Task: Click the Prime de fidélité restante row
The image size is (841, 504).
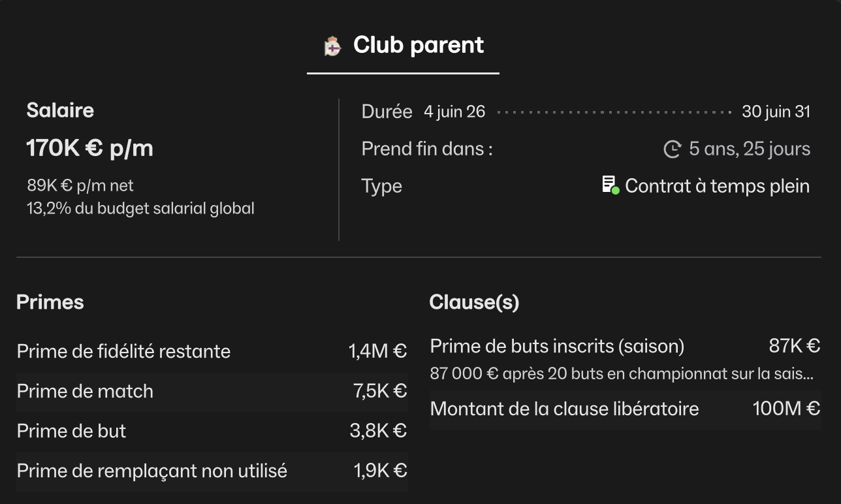Action: click(212, 352)
